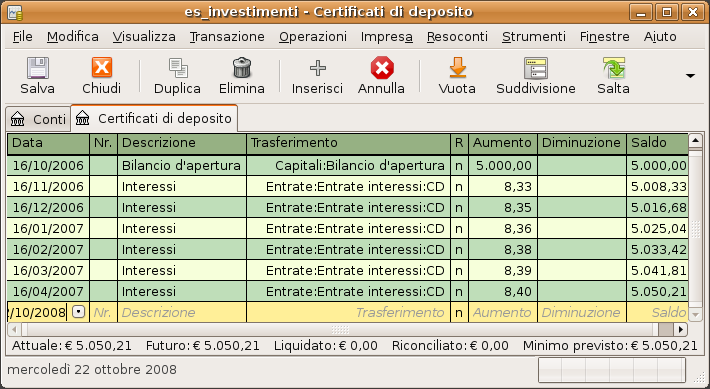Toggle reconcile flag of 16/02/2007 row
The width and height of the screenshot is (710, 389).
459,250
